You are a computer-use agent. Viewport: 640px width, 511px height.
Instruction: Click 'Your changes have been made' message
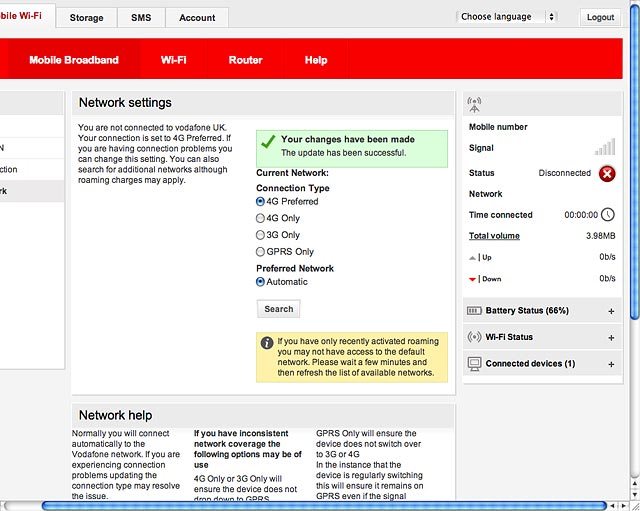(348, 140)
